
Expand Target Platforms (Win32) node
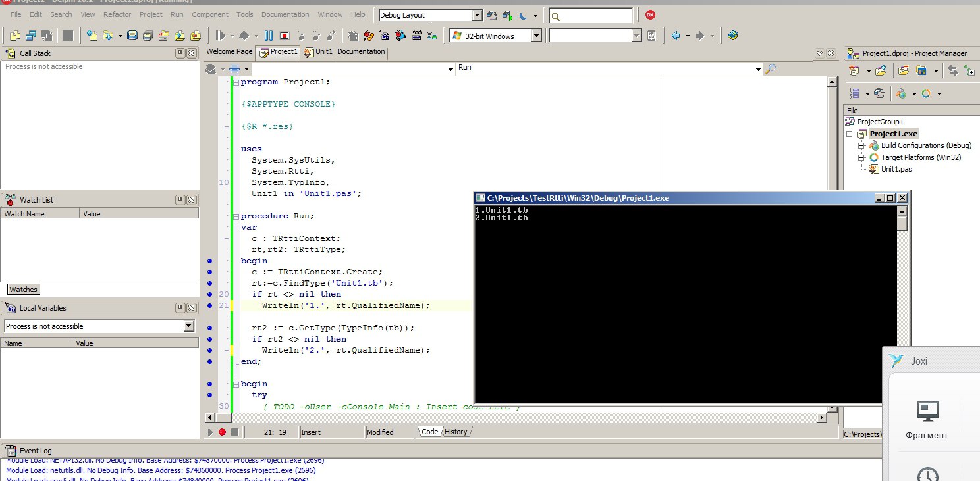pyautogui.click(x=861, y=157)
